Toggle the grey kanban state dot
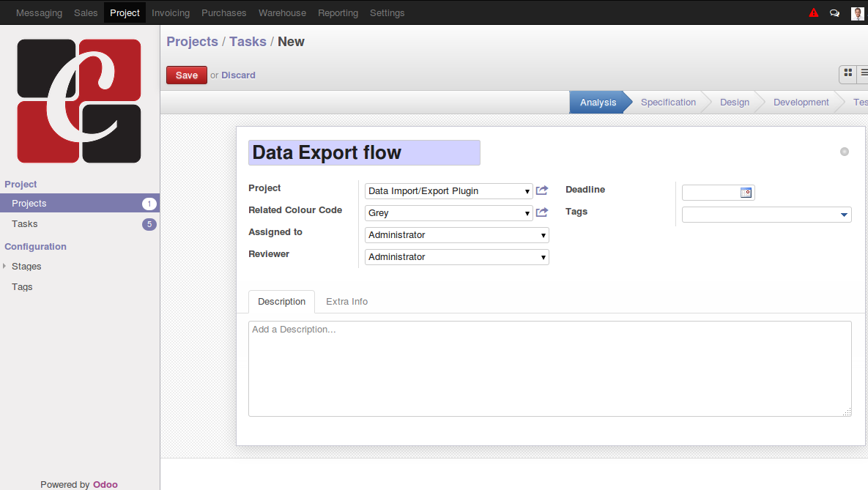 (x=845, y=152)
